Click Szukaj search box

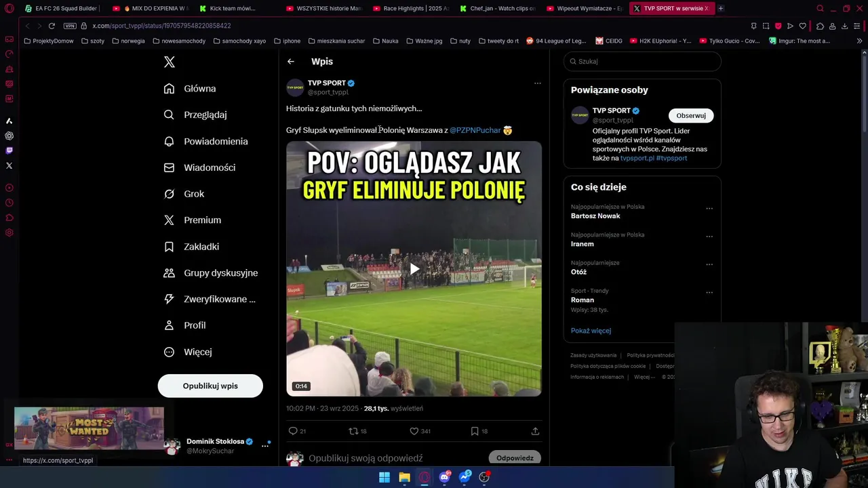coord(642,61)
